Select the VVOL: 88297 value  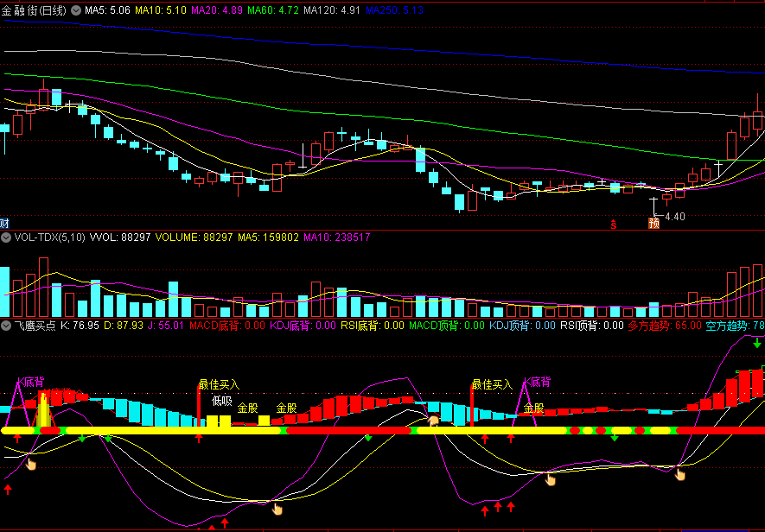coord(120,237)
